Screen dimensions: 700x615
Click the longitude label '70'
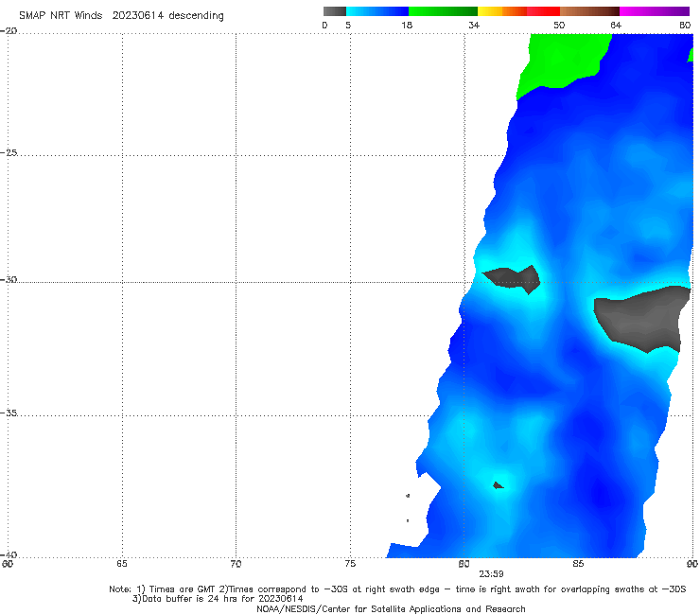pos(236,564)
